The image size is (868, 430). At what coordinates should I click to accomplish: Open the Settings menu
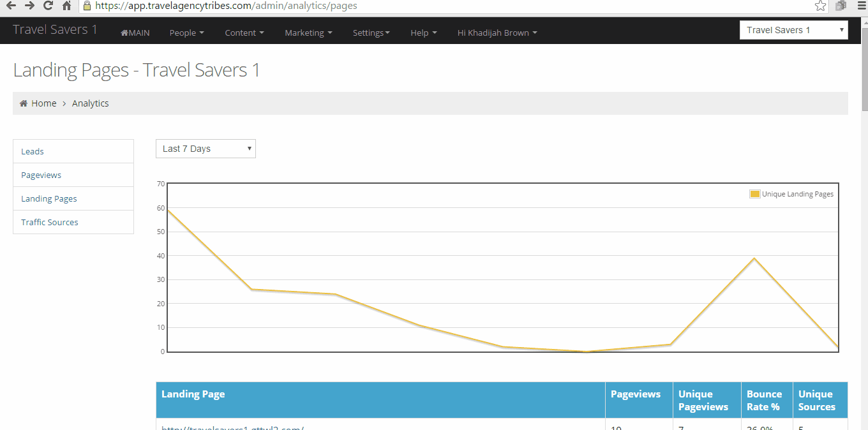click(371, 33)
